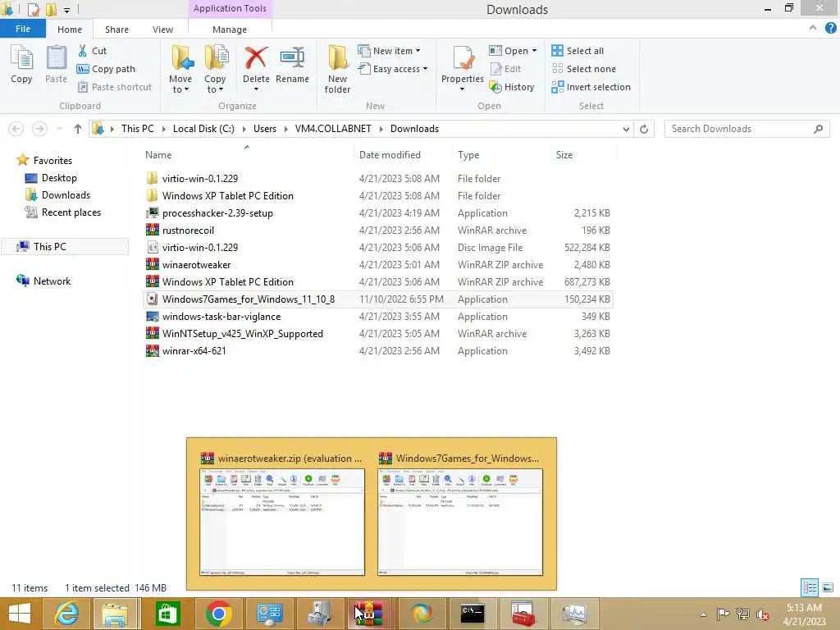Image resolution: width=840 pixels, height=630 pixels.
Task: Go up one folder level
Action: (78, 129)
